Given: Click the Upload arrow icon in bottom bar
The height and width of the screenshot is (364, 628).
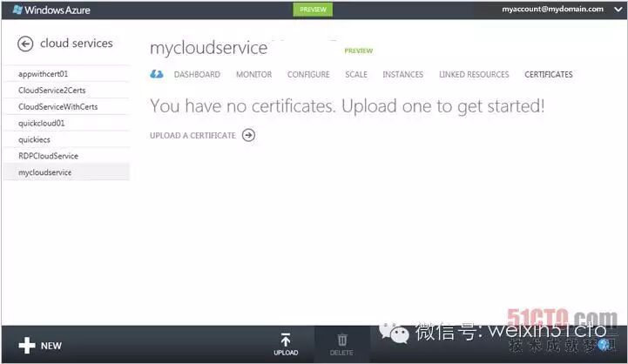Looking at the screenshot, I should [286, 340].
